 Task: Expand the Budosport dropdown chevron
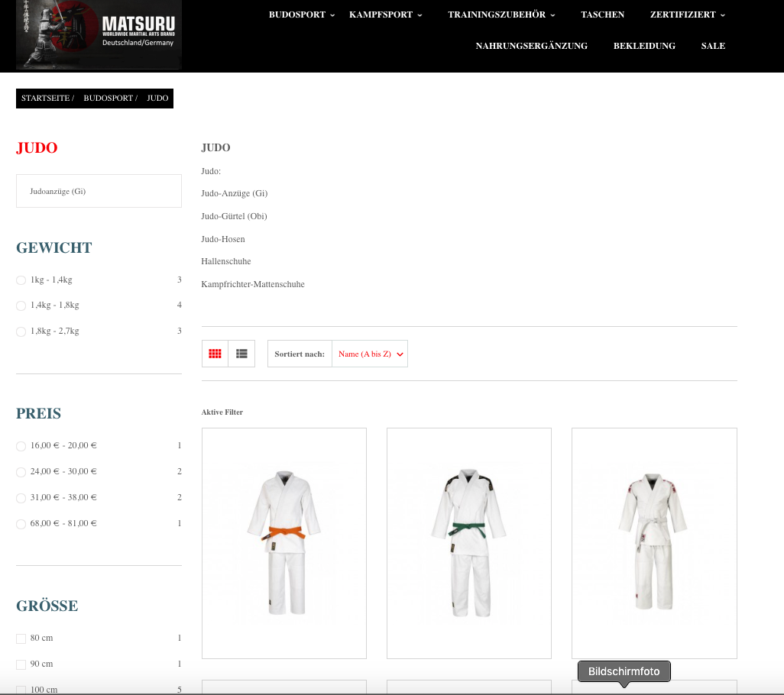pos(332,15)
